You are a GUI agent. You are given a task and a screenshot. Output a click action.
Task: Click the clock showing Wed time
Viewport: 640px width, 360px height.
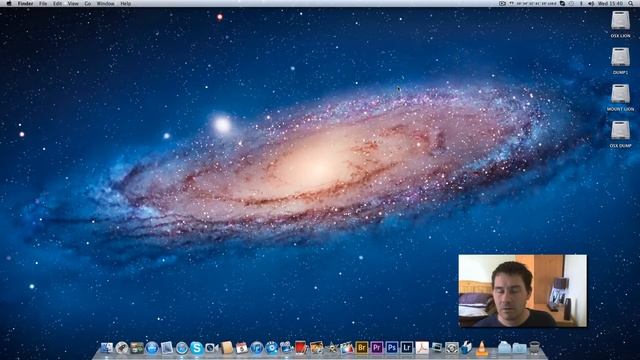coord(611,3)
